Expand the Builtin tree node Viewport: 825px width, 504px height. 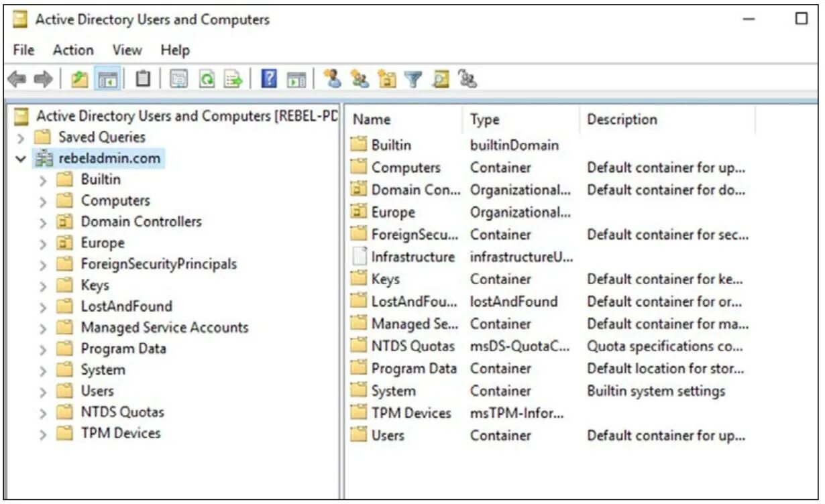click(x=43, y=180)
